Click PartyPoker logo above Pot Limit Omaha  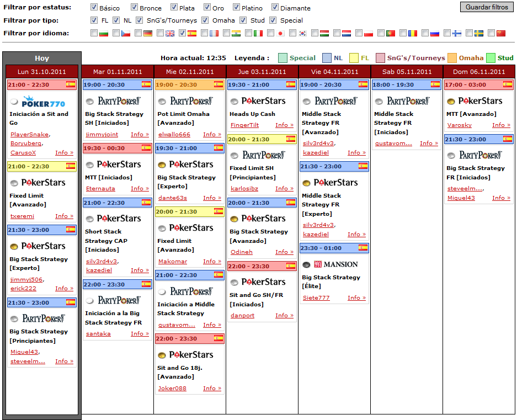click(x=191, y=100)
